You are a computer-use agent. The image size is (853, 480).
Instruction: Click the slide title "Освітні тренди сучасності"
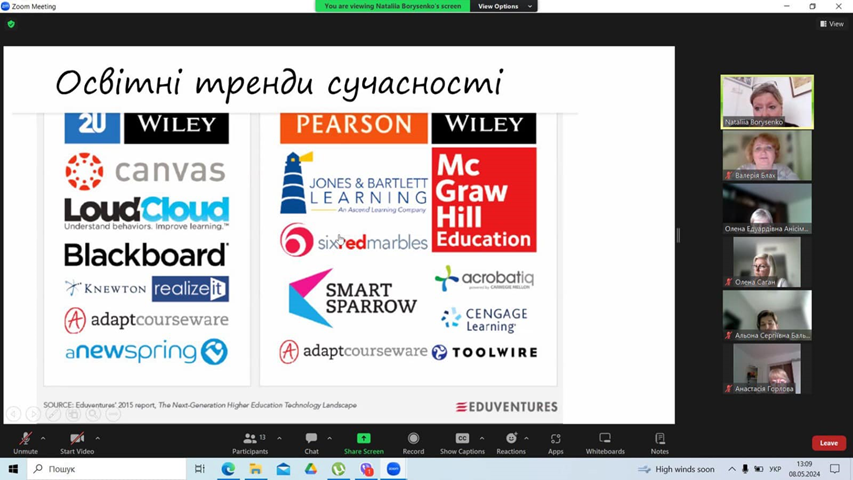point(279,84)
